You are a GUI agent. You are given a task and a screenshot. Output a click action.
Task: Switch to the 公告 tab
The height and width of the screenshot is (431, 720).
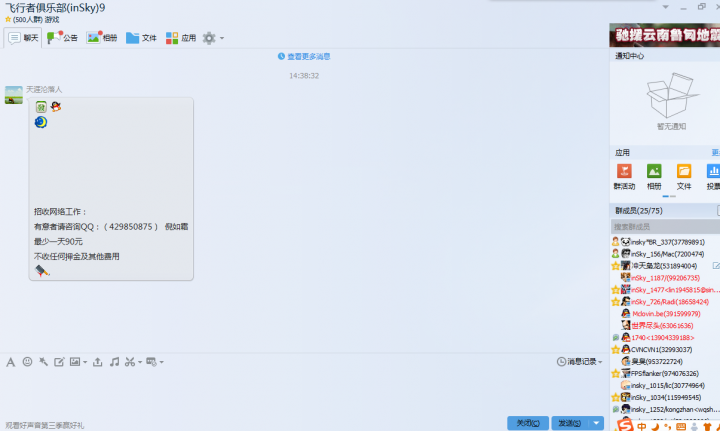click(62, 38)
